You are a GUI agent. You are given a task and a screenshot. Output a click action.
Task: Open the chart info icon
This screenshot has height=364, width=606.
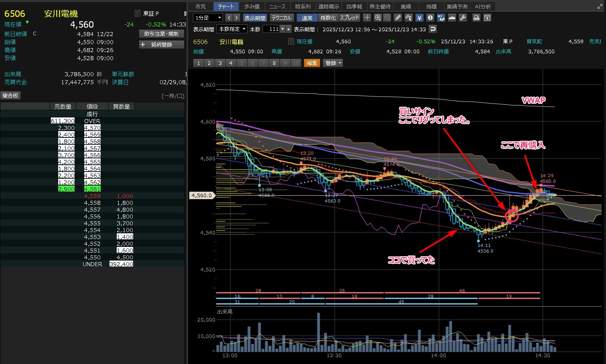click(430, 18)
